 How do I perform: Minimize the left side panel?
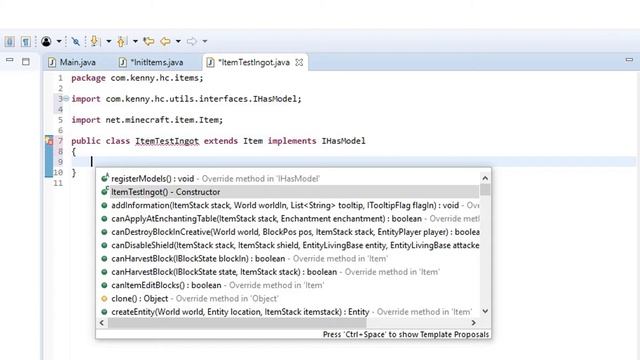10,60
